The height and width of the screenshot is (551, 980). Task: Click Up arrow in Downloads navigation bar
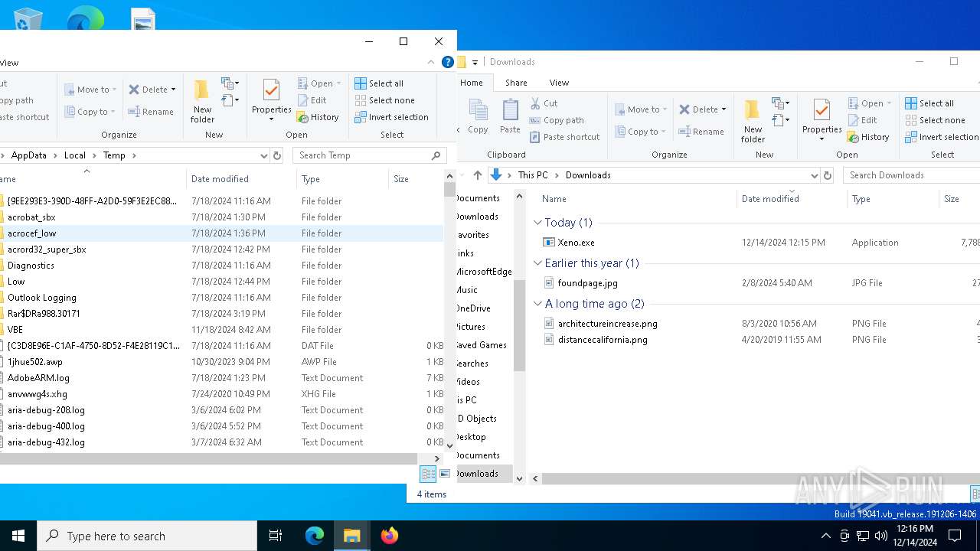(478, 175)
